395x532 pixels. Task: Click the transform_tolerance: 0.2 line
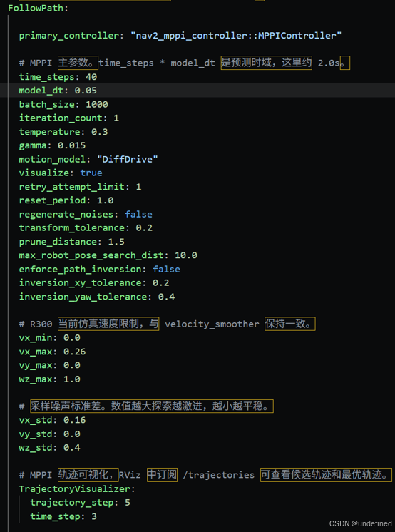(86, 227)
